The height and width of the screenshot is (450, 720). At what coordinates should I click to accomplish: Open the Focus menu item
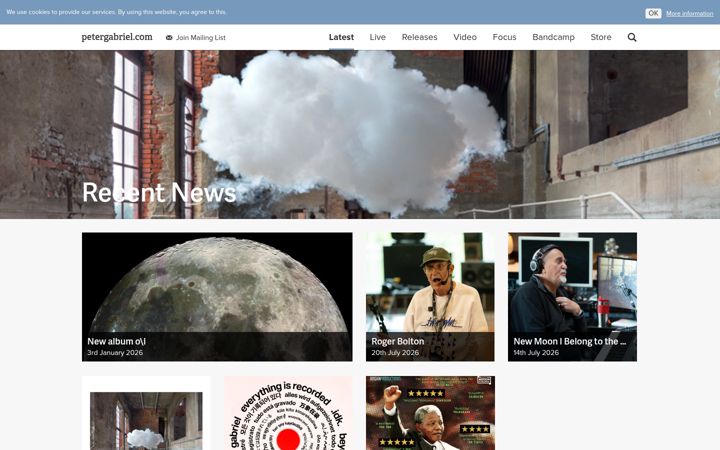click(504, 37)
